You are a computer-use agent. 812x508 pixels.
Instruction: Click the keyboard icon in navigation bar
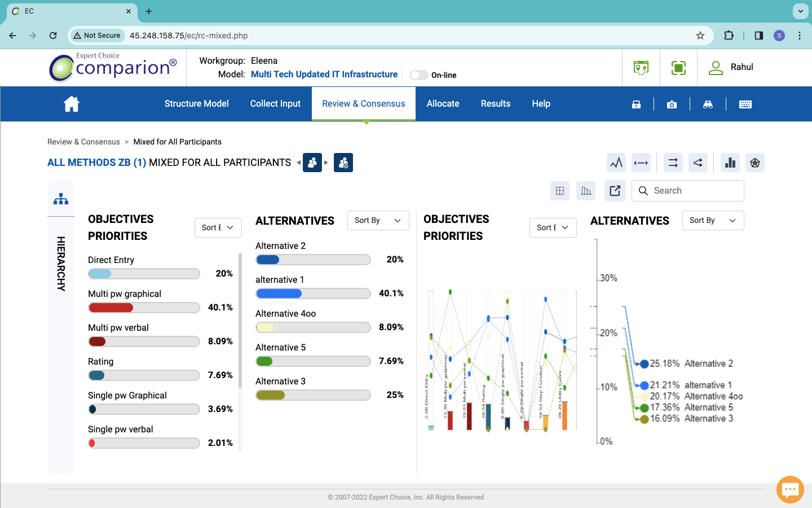(745, 104)
